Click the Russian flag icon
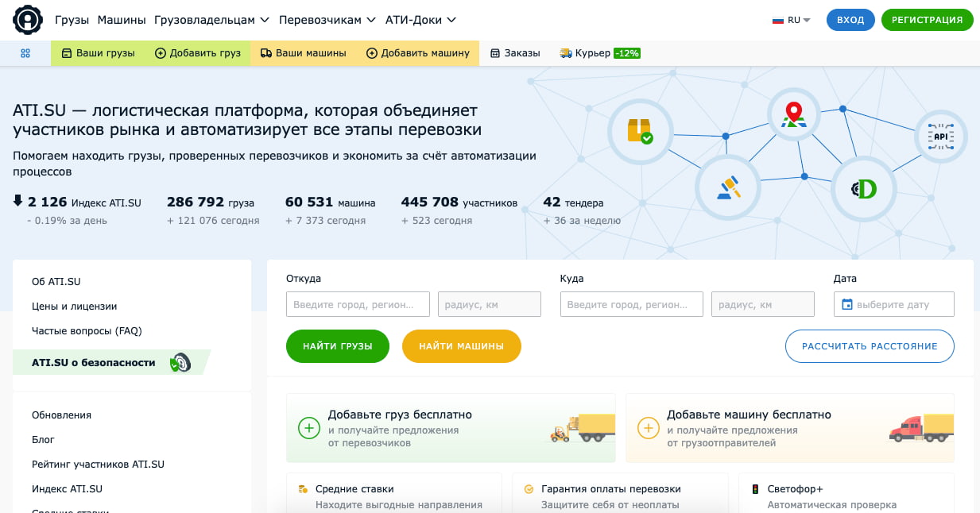Image resolution: width=980 pixels, height=513 pixels. (x=778, y=21)
